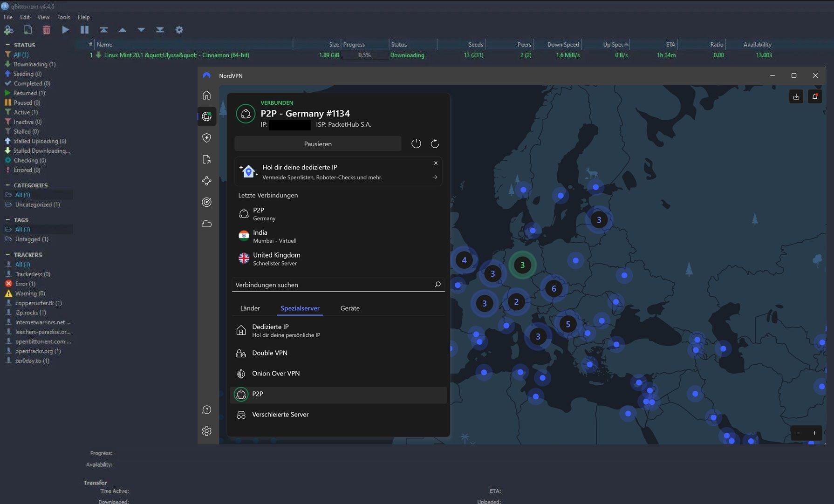Open NordVPN Dark Web Monitor target icon
This screenshot has width=834, height=504.
pyautogui.click(x=207, y=202)
